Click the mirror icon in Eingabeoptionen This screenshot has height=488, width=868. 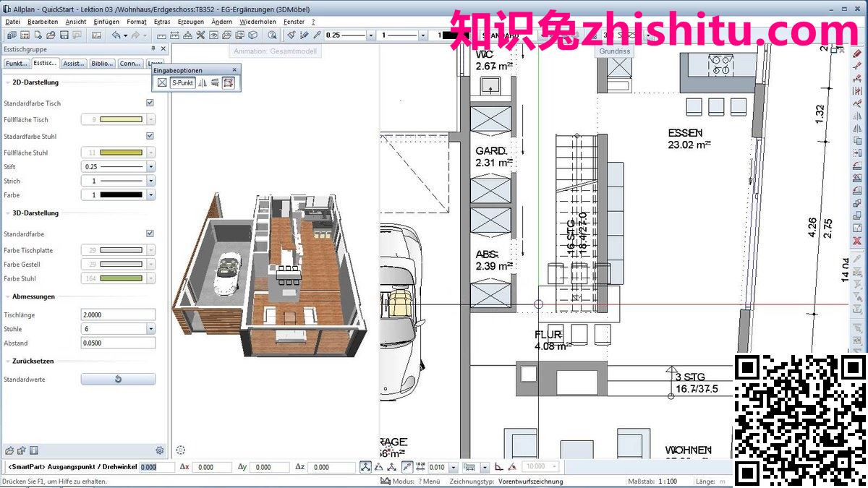point(203,82)
